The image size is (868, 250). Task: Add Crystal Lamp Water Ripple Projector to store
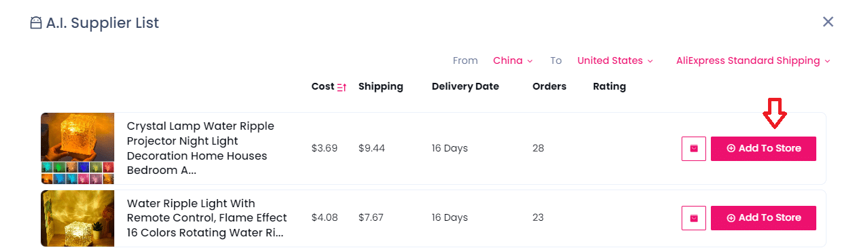[x=763, y=148]
